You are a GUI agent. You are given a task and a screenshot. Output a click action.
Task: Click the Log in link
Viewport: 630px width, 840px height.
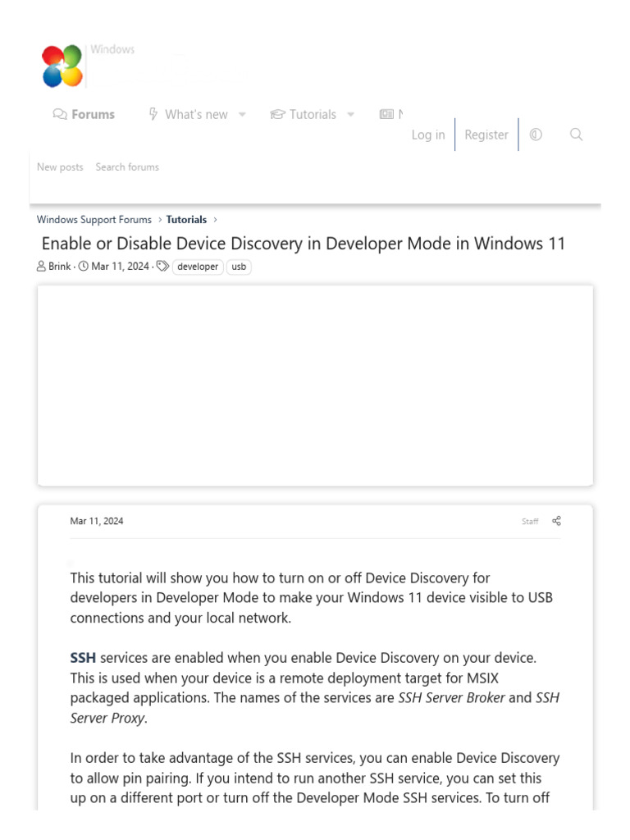pyautogui.click(x=428, y=135)
